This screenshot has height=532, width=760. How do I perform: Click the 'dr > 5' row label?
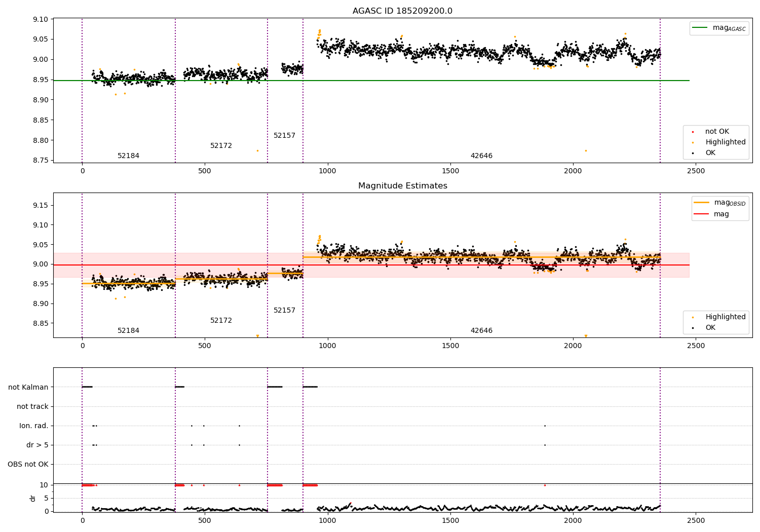click(x=37, y=445)
